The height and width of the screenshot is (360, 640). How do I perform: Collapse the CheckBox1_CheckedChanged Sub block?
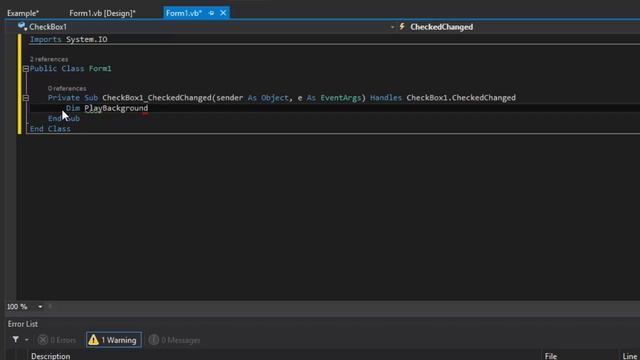26,98
